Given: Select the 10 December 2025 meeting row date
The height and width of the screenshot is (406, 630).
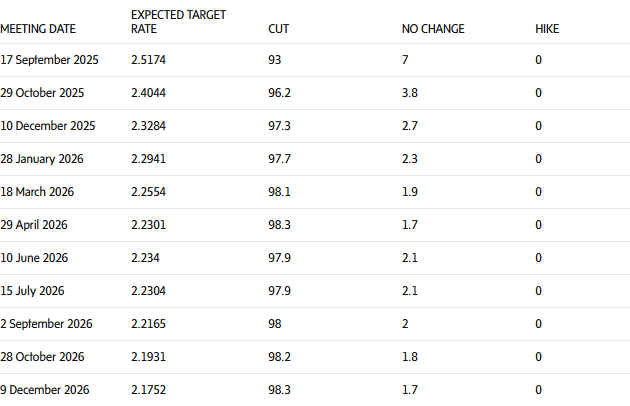Looking at the screenshot, I should 47,126.
